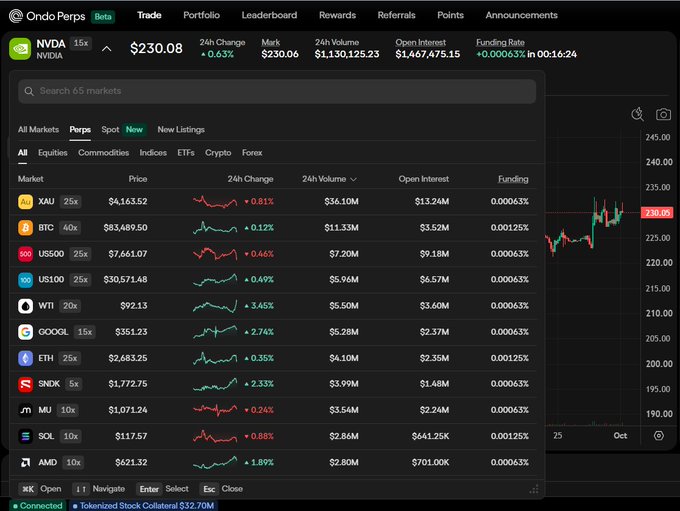Click the Mark price label

pos(270,43)
